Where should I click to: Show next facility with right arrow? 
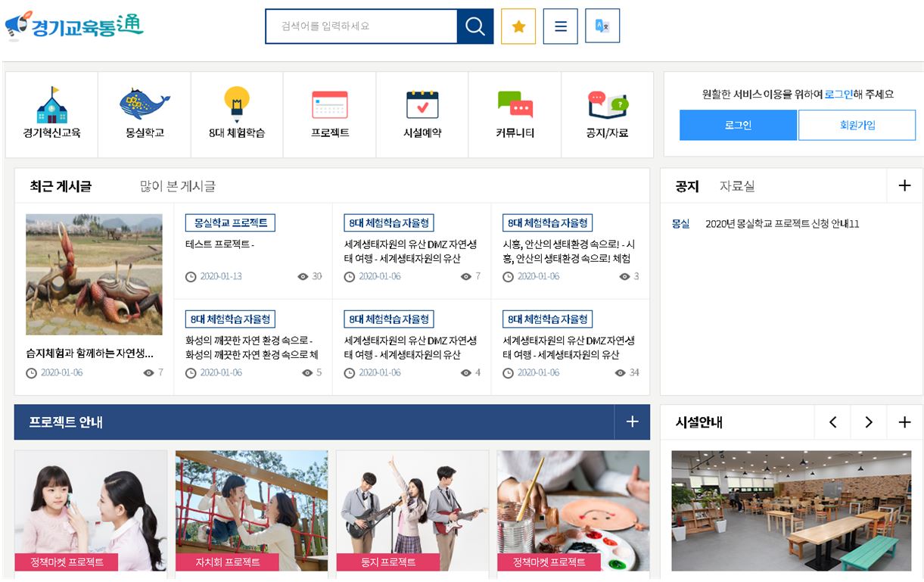(869, 422)
